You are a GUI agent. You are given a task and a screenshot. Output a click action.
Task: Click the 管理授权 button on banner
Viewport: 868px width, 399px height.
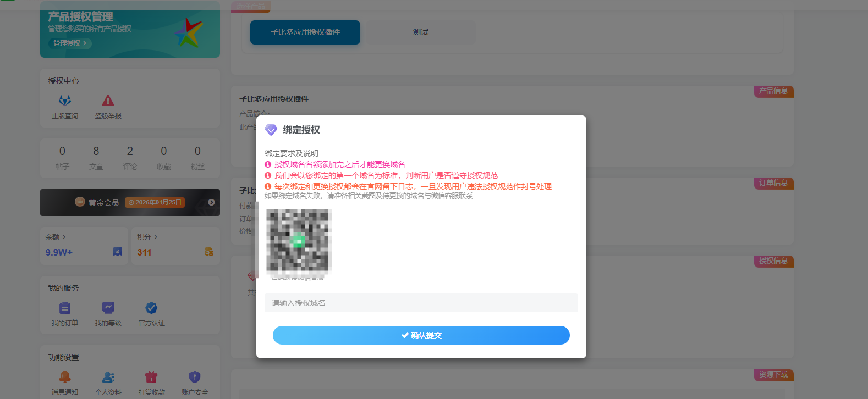[x=70, y=43]
